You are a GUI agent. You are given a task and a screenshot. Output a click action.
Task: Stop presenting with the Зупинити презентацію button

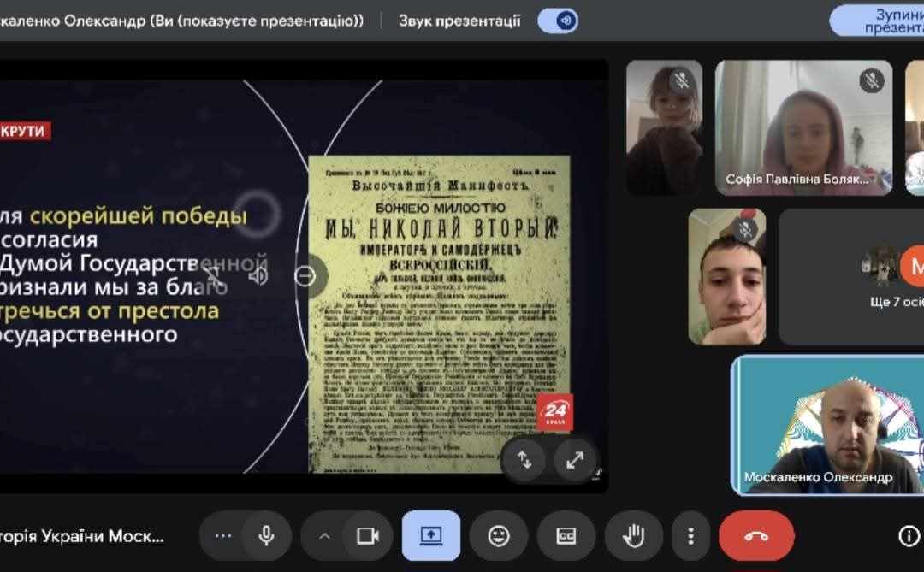click(x=877, y=21)
